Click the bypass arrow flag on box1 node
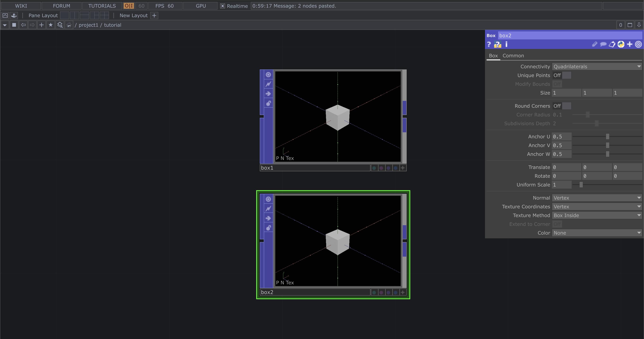644x339 pixels. click(x=268, y=94)
